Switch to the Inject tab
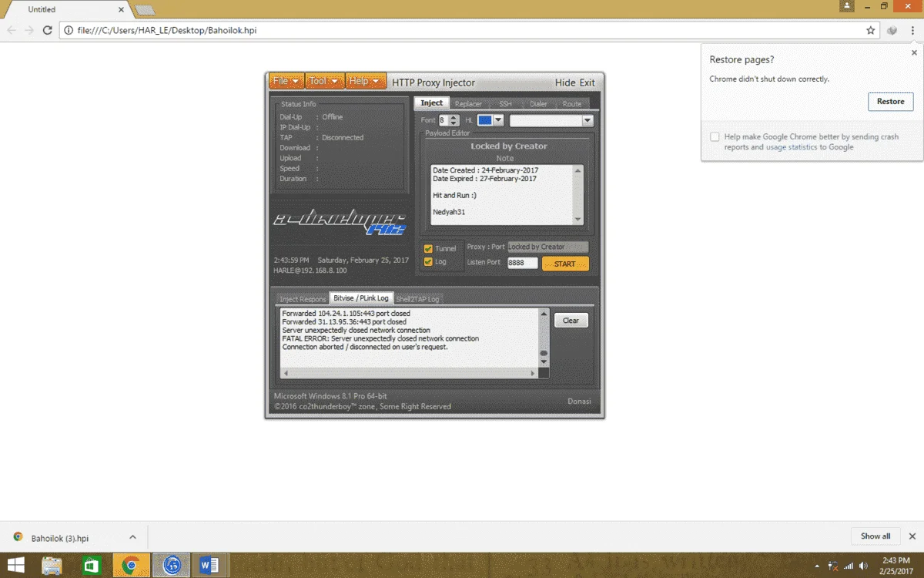This screenshot has height=578, width=924. click(432, 103)
